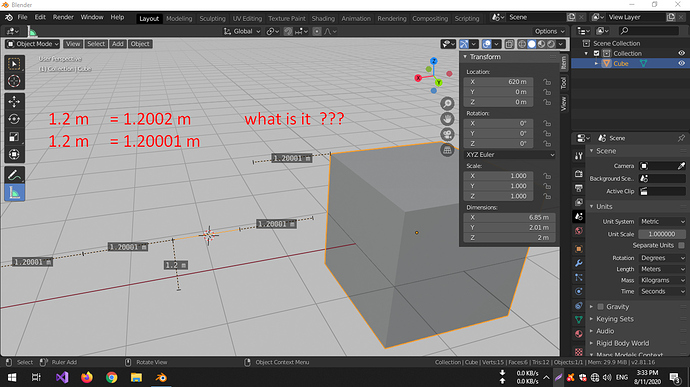This screenshot has width=690, height=387.
Task: Click the red X axis gizmo
Action: pyautogui.click(x=418, y=78)
